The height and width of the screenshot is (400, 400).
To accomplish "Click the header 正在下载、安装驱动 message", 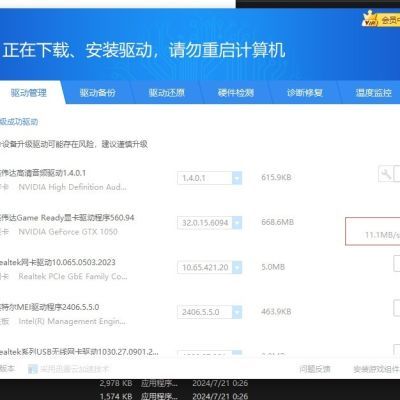I will click(144, 50).
